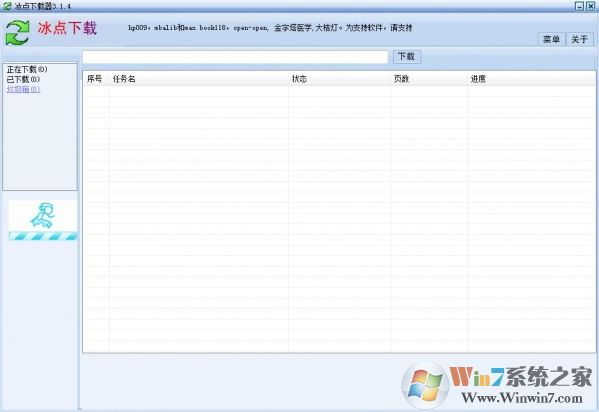Click the supported sites notice text
This screenshot has width=599, height=412.
pos(270,28)
